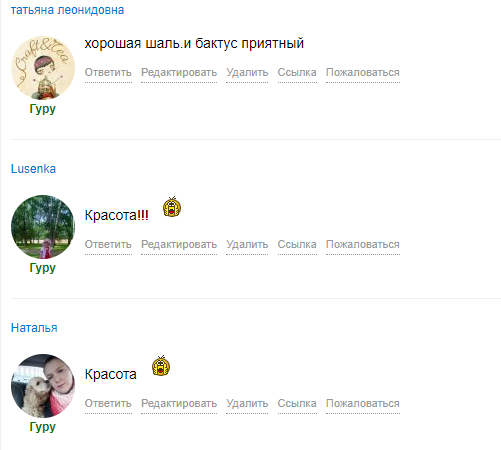The height and width of the screenshot is (450, 501).
Task: Click the Craft&Tea avatar of татьяна леонидовна
Action: pos(43,68)
